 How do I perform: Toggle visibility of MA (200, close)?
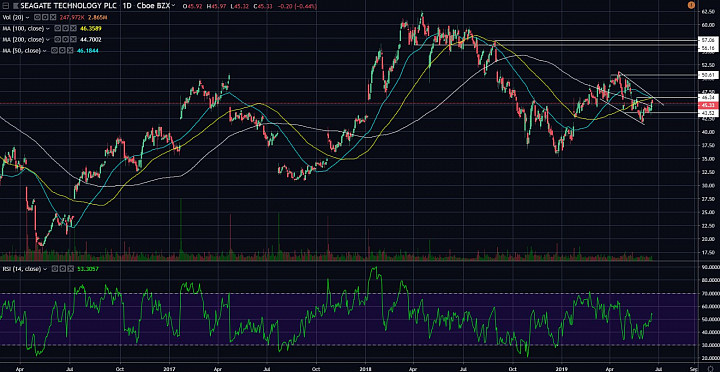click(x=57, y=39)
